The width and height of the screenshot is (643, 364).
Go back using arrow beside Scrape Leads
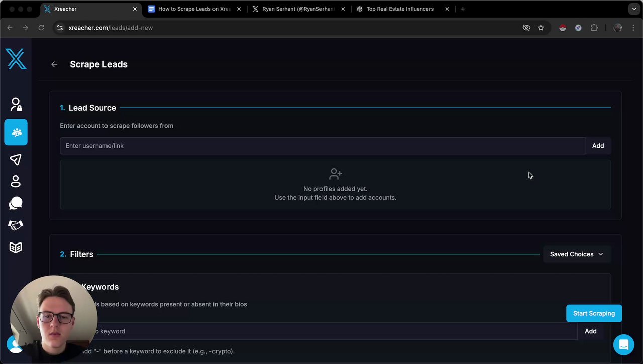(54, 64)
